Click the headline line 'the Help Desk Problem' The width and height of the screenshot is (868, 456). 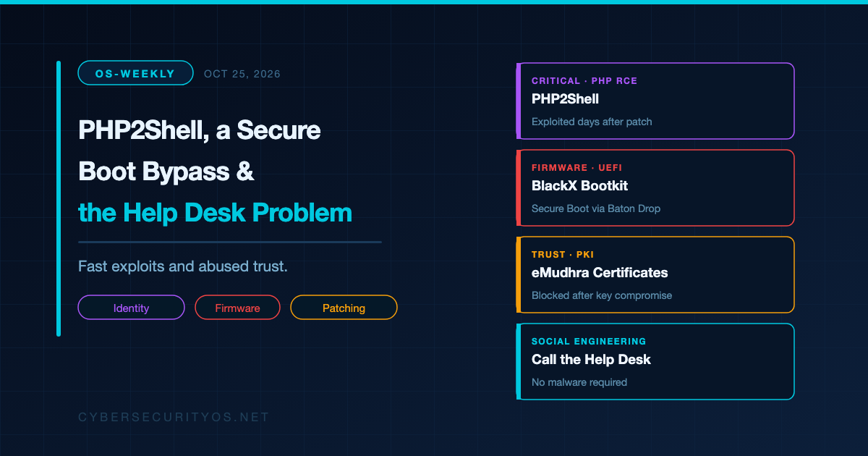[215, 212]
